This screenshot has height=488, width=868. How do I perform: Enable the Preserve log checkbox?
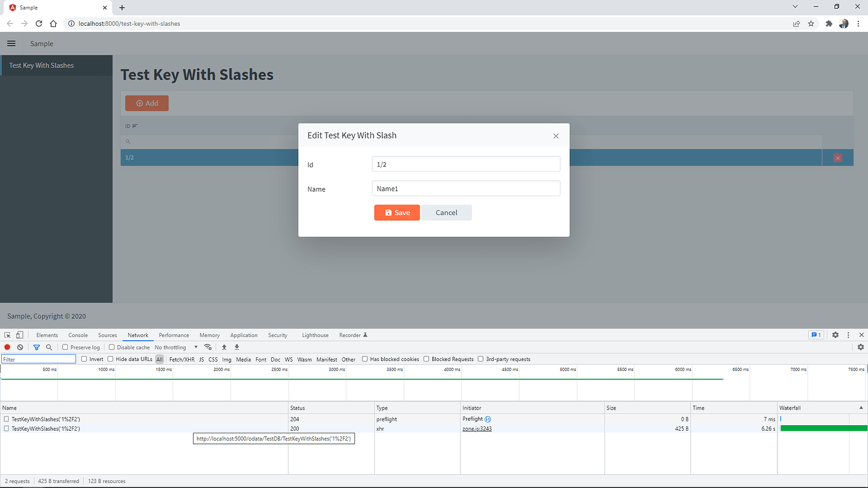pos(65,347)
